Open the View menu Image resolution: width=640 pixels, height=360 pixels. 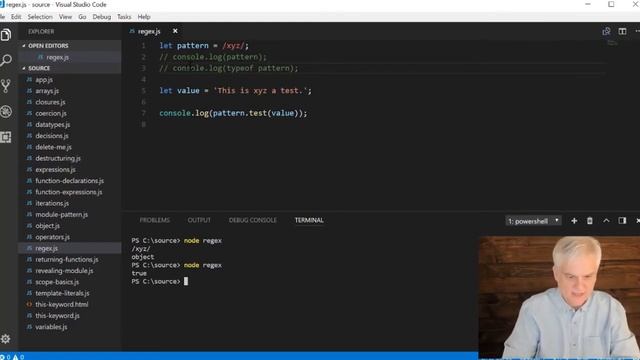[x=65, y=17]
